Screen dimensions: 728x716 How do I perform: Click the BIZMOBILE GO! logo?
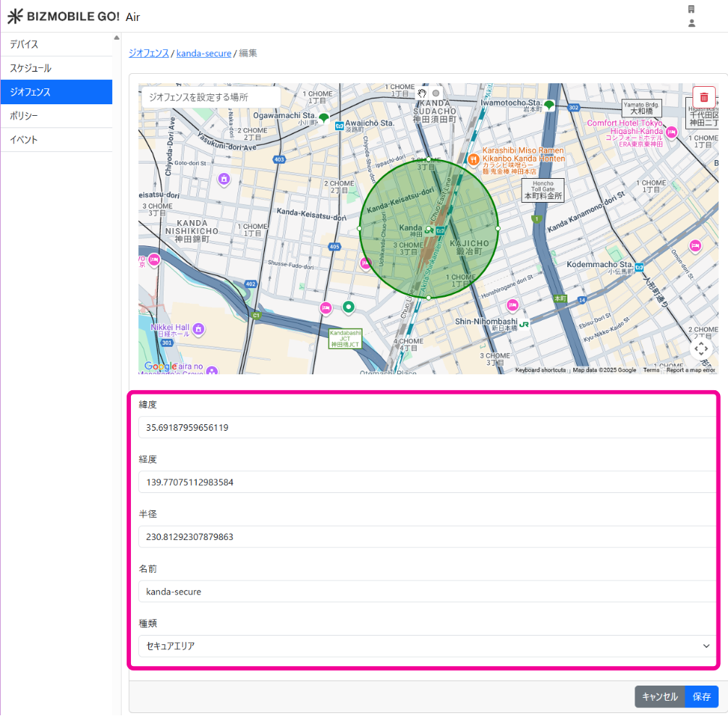click(x=64, y=17)
